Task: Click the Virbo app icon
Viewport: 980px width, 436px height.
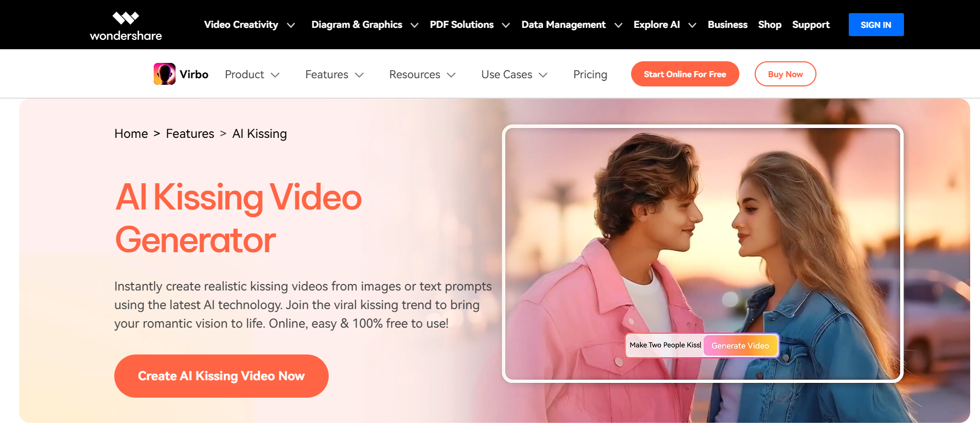Action: tap(164, 74)
